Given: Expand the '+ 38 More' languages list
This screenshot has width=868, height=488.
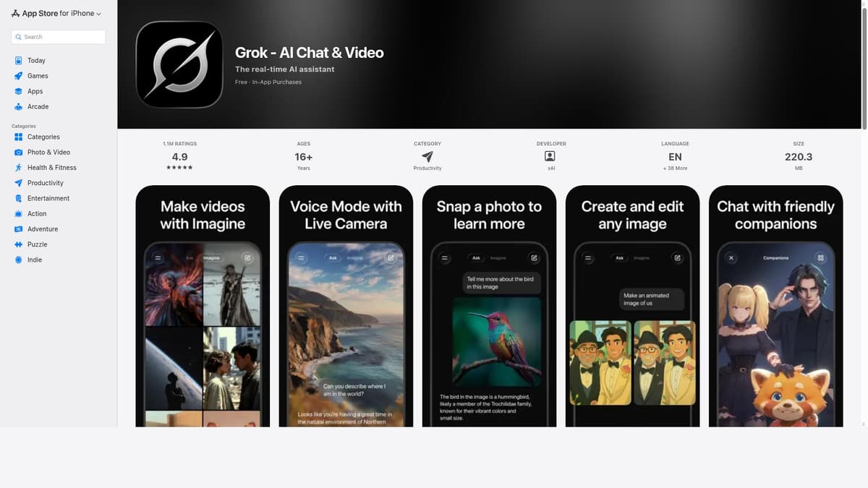Looking at the screenshot, I should pos(675,168).
